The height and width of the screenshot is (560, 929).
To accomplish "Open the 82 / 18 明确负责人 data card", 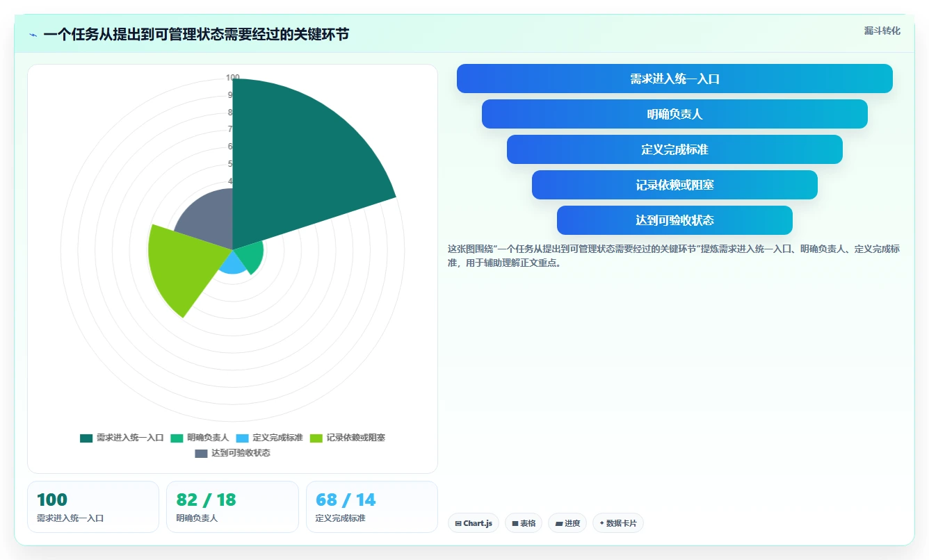I will [232, 507].
